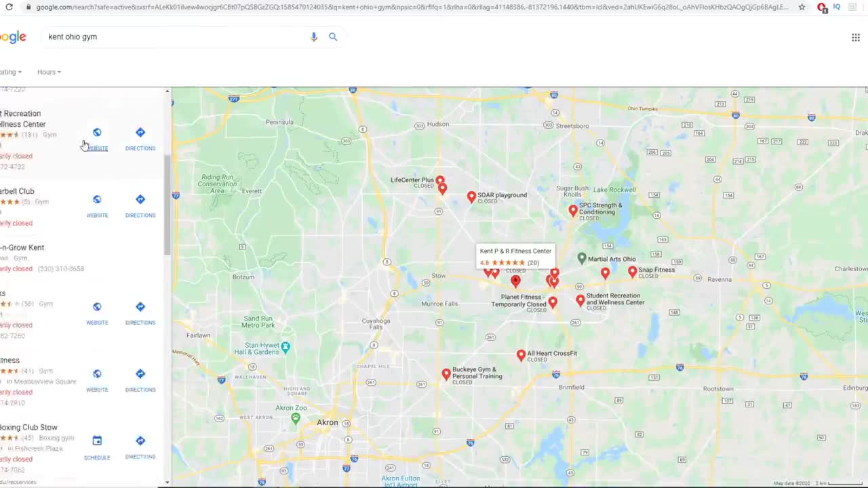Image resolution: width=868 pixels, height=488 pixels.
Task: Click SCHEDULE label for Boxing Club Stow
Action: (x=97, y=457)
